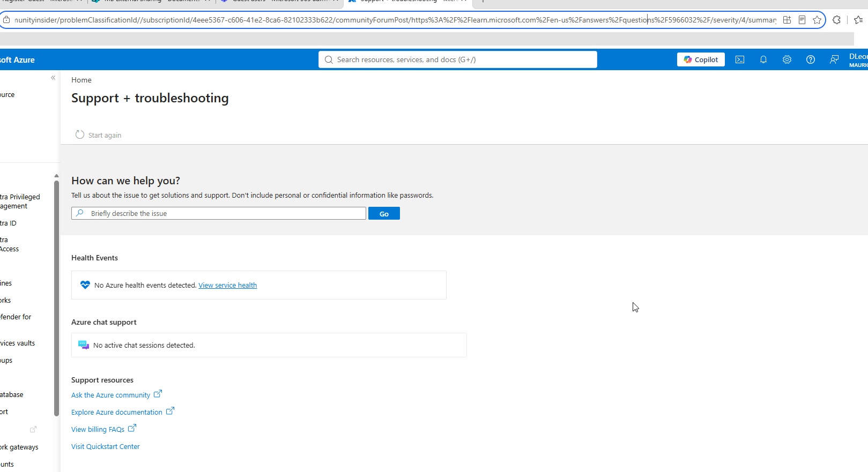Click the Start again refresh icon
Image resolution: width=868 pixels, height=472 pixels.
[x=80, y=134]
